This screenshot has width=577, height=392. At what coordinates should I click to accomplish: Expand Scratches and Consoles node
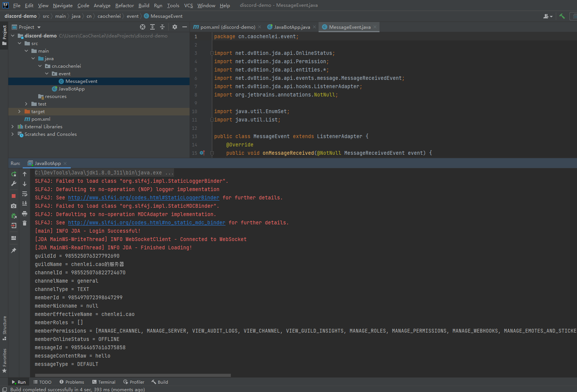pos(13,134)
